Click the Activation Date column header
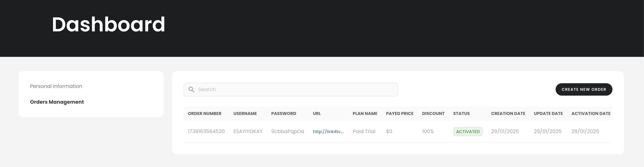 591,114
